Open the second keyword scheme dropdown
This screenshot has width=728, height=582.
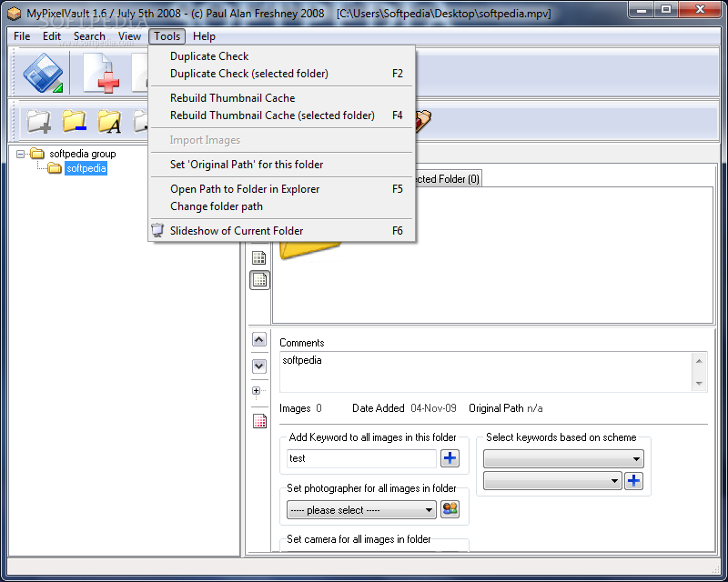pyautogui.click(x=552, y=481)
